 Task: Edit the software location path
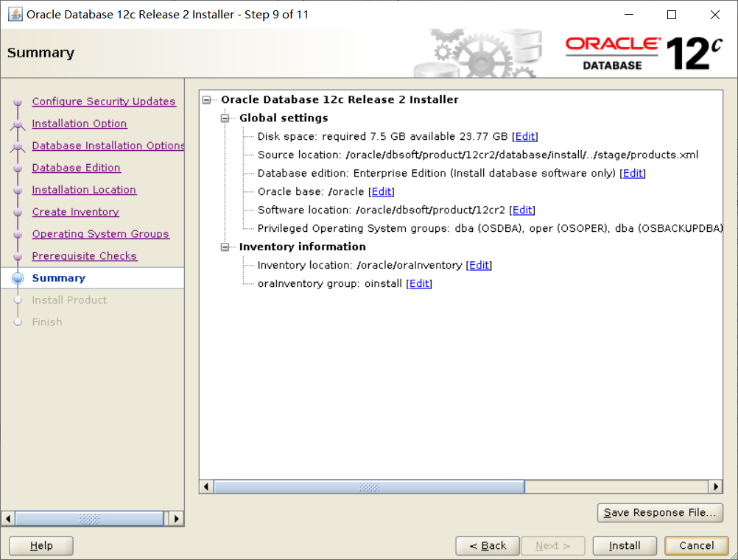(522, 210)
